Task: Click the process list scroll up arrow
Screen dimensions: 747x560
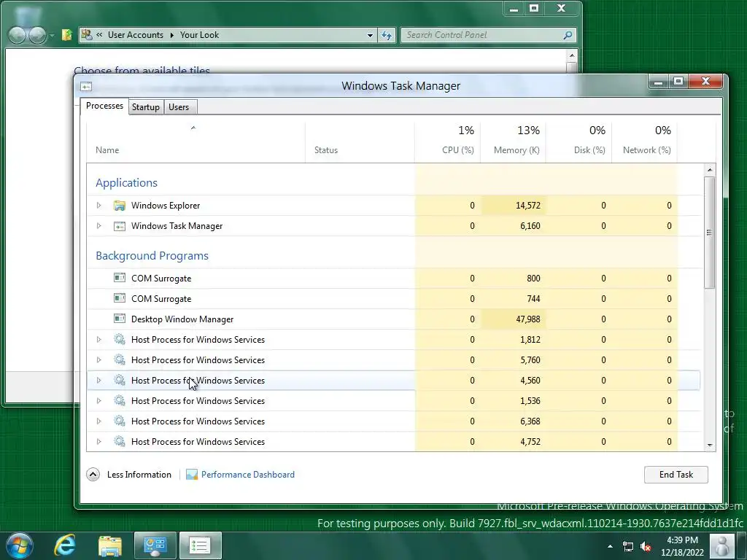Action: (x=710, y=170)
